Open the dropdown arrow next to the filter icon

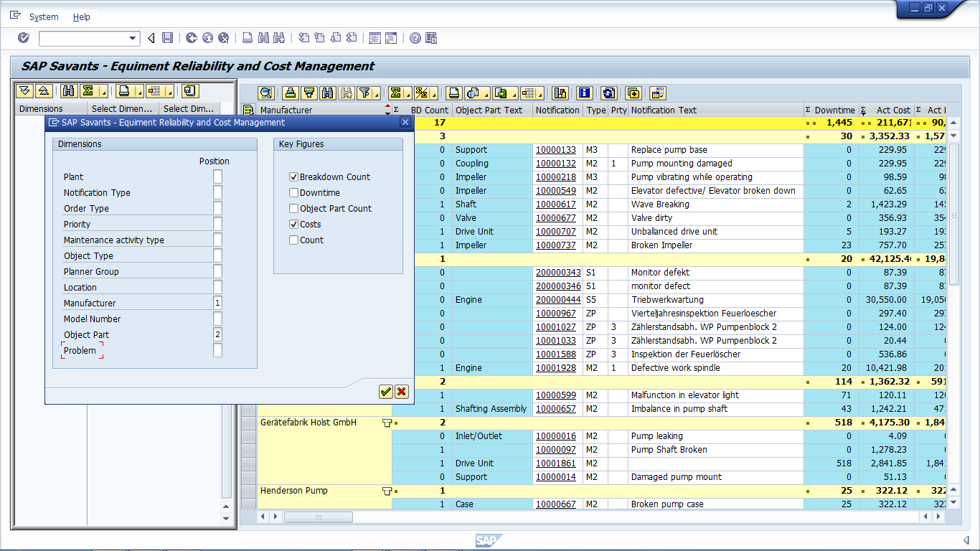(x=376, y=93)
